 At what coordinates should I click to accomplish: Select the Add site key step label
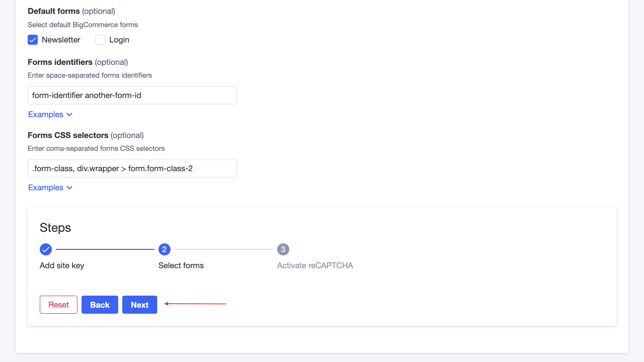[62, 265]
